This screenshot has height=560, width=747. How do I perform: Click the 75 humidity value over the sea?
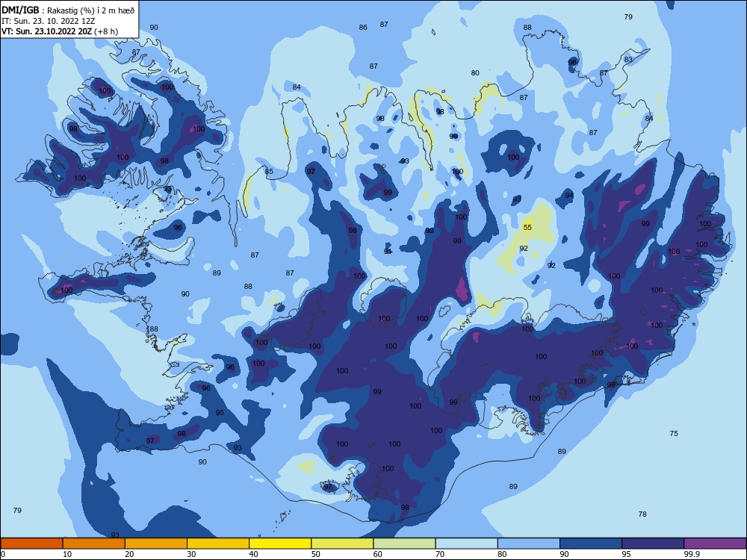(x=674, y=433)
